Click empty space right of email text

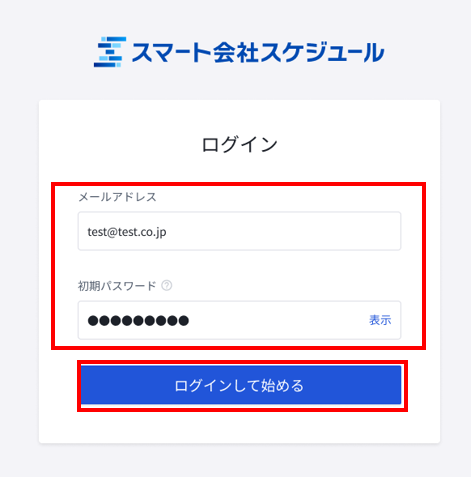(283, 231)
